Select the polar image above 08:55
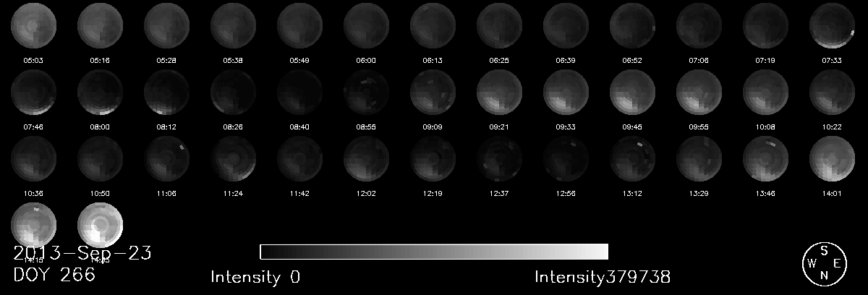Image resolution: width=868 pixels, height=295 pixels. pos(367,93)
